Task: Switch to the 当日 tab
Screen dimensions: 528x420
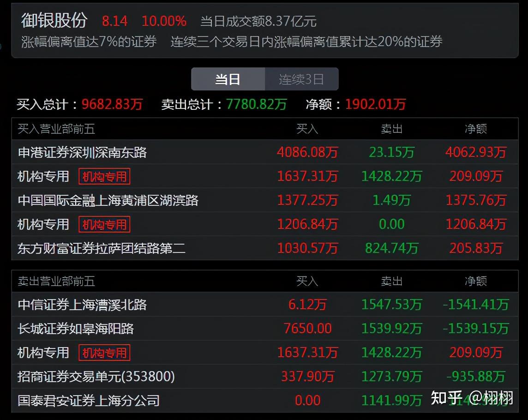Action: [228, 78]
